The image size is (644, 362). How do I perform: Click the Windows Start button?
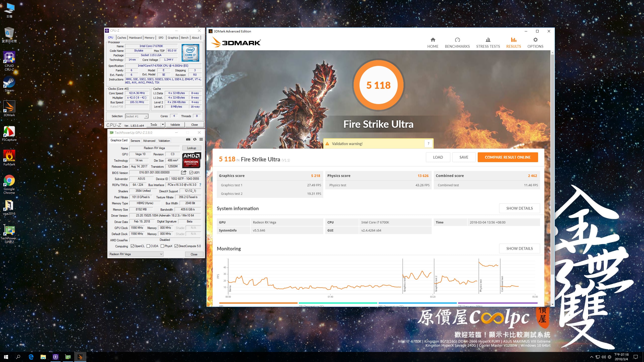coord(6,357)
